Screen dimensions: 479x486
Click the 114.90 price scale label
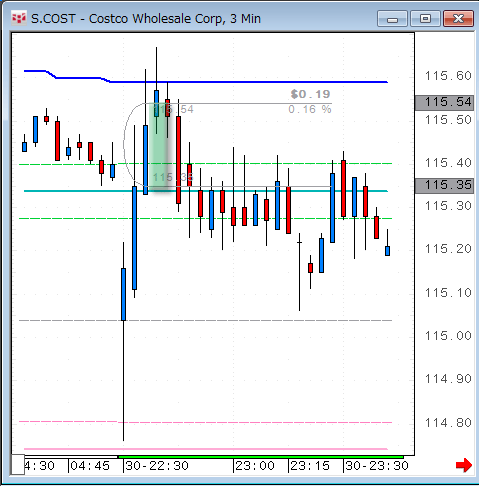(x=448, y=379)
